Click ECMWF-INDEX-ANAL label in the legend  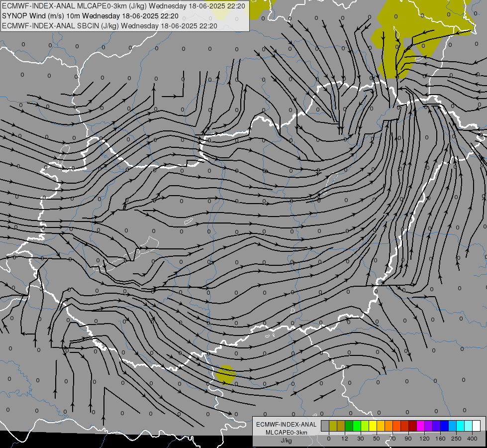(x=287, y=425)
